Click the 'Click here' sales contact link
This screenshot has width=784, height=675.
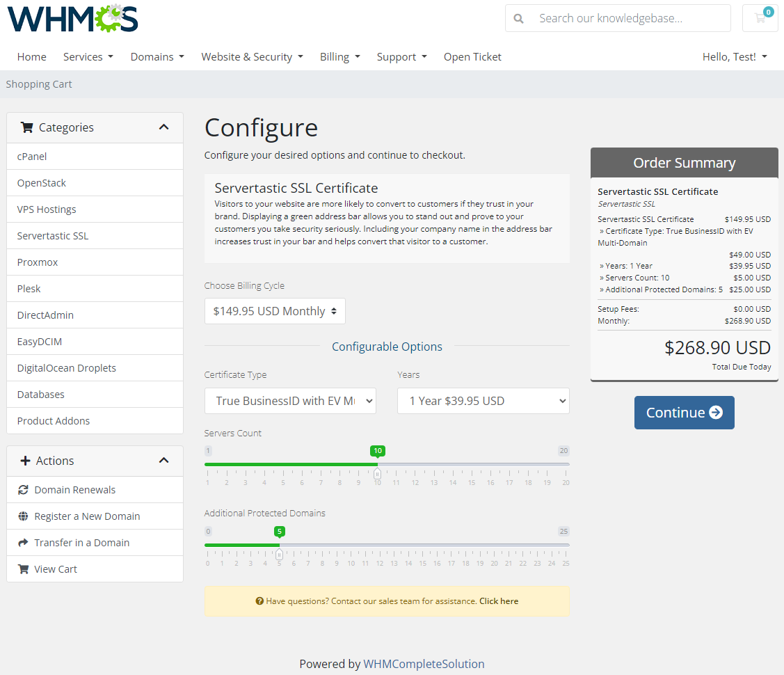pyautogui.click(x=499, y=601)
